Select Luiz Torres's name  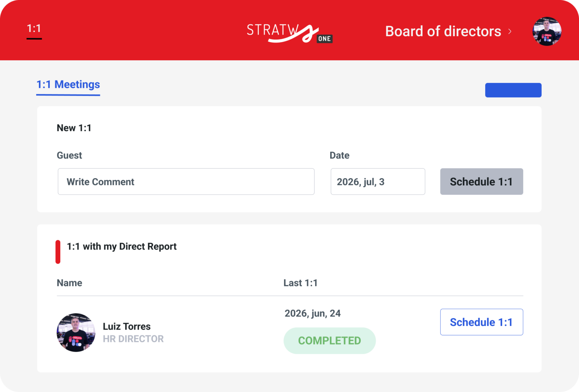point(127,326)
